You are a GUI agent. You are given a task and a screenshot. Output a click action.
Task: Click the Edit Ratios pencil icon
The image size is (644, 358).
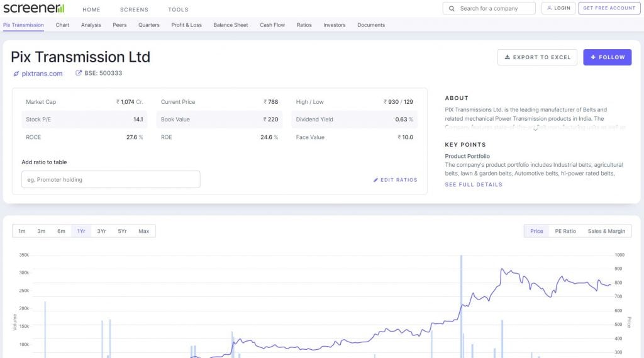click(375, 180)
